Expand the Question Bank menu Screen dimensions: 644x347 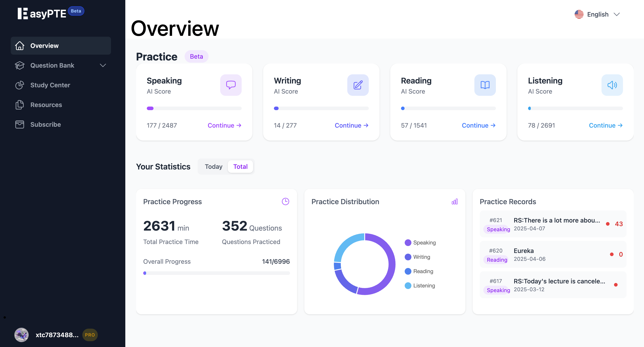point(52,65)
